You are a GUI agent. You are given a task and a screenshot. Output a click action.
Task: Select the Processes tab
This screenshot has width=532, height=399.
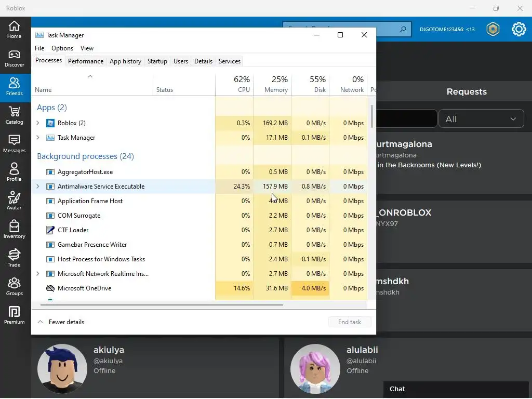click(48, 60)
